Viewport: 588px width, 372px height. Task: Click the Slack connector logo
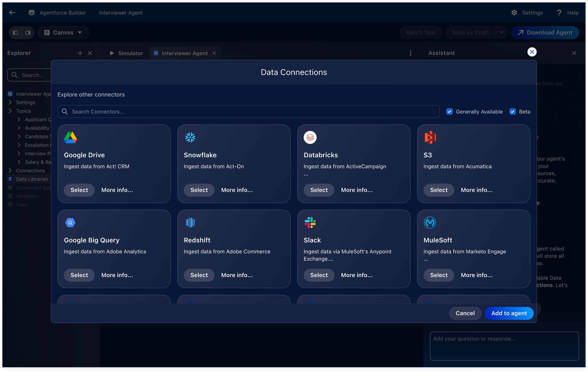310,222
